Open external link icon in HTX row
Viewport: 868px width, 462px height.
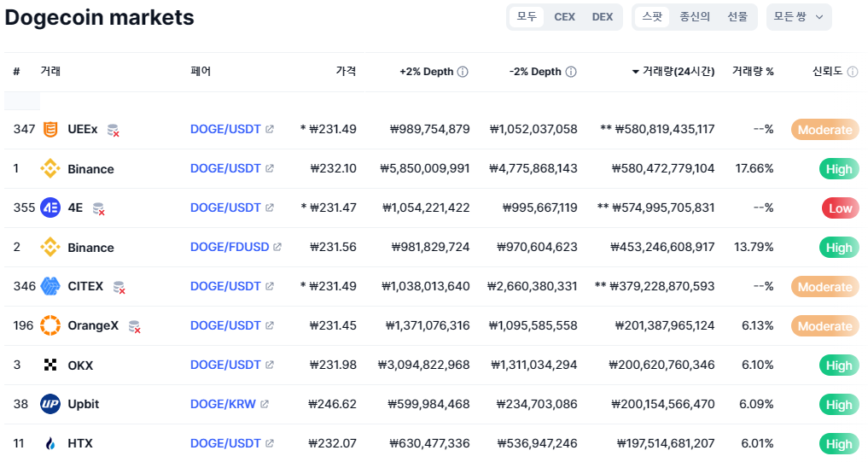point(270,443)
